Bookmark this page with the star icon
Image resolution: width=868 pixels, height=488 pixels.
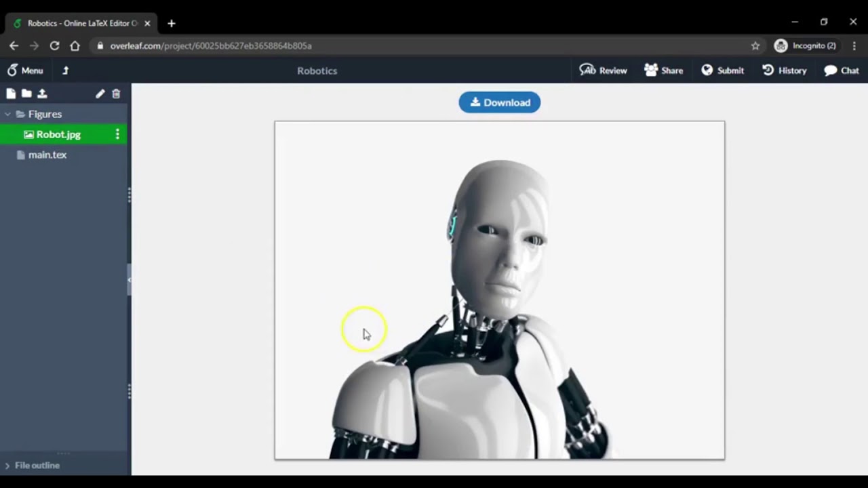[x=755, y=45]
